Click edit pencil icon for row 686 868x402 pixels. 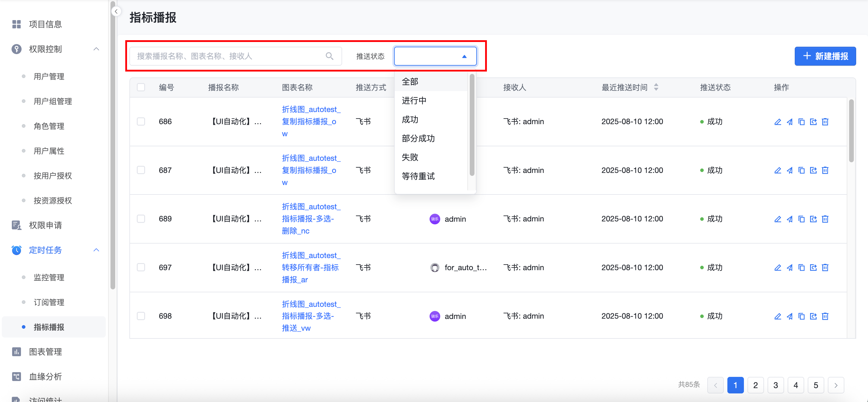[x=777, y=122]
